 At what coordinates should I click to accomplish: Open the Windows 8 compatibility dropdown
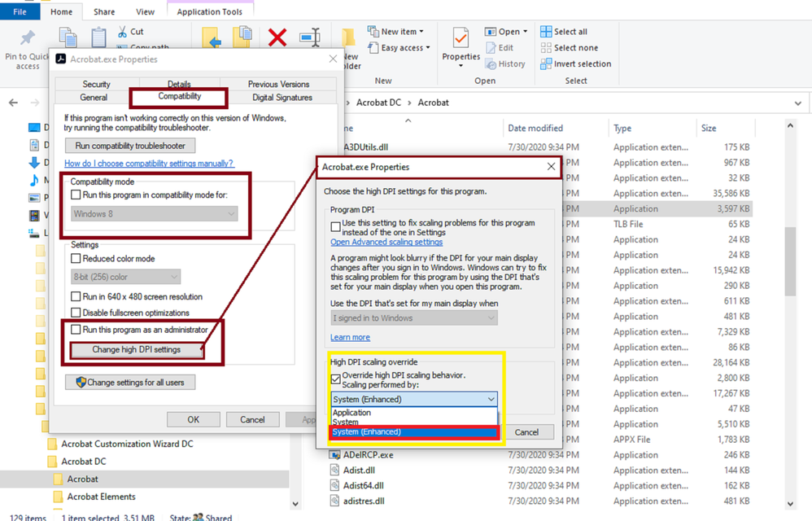(x=155, y=214)
